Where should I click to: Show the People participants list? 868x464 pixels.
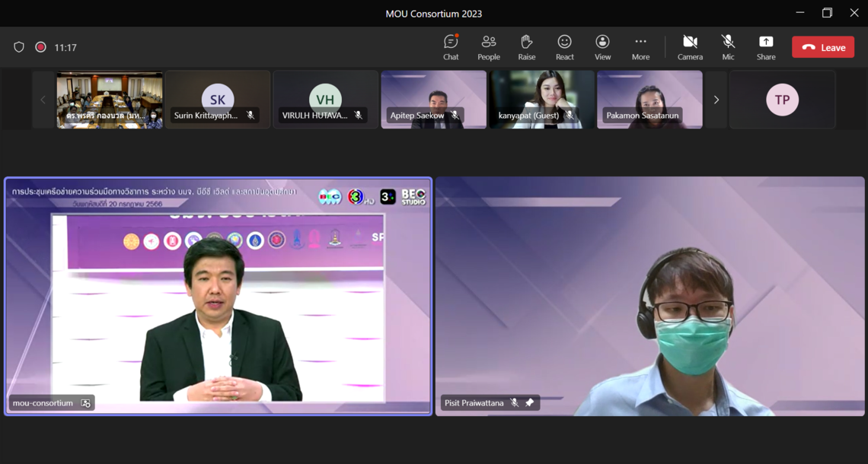[x=489, y=46]
